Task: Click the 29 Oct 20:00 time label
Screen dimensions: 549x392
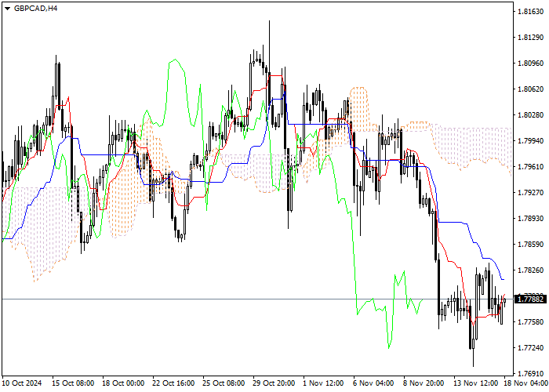Action: coord(274,383)
